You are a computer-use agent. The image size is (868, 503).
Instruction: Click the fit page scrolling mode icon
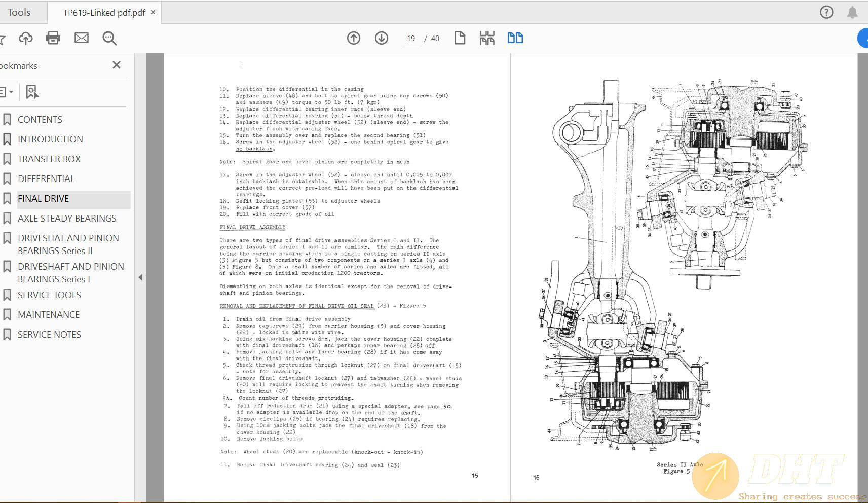pos(487,38)
